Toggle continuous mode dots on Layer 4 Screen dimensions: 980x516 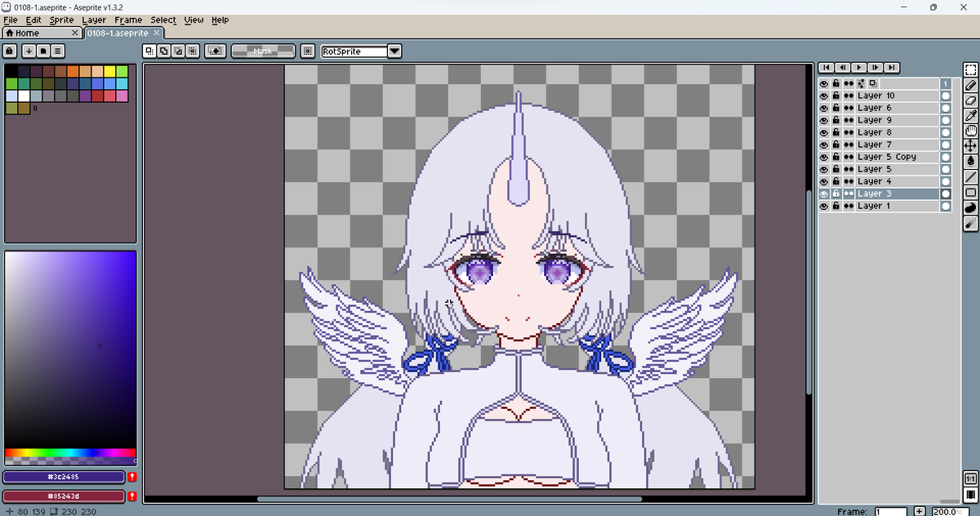849,181
